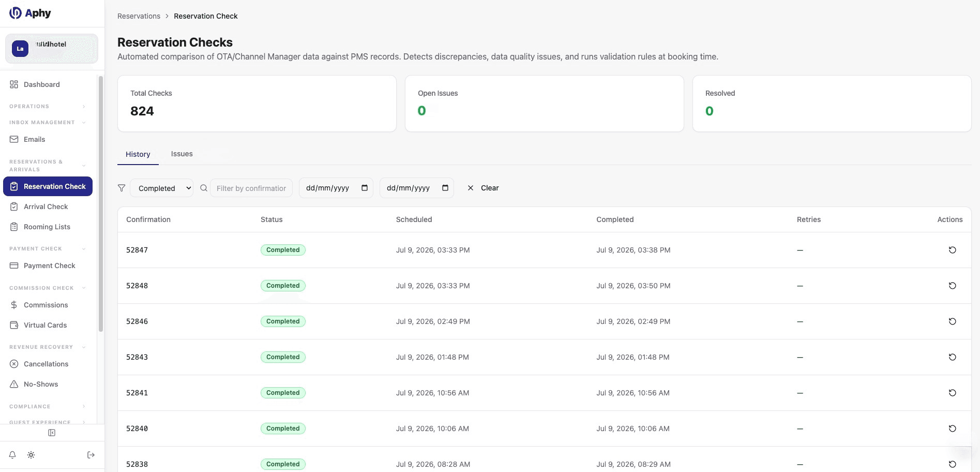980x472 pixels.
Task: Open the first date calendar picker icon
Action: point(365,188)
